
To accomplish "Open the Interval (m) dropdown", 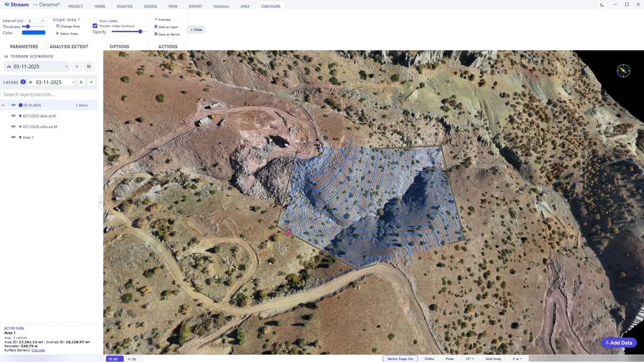I will pos(35,21).
